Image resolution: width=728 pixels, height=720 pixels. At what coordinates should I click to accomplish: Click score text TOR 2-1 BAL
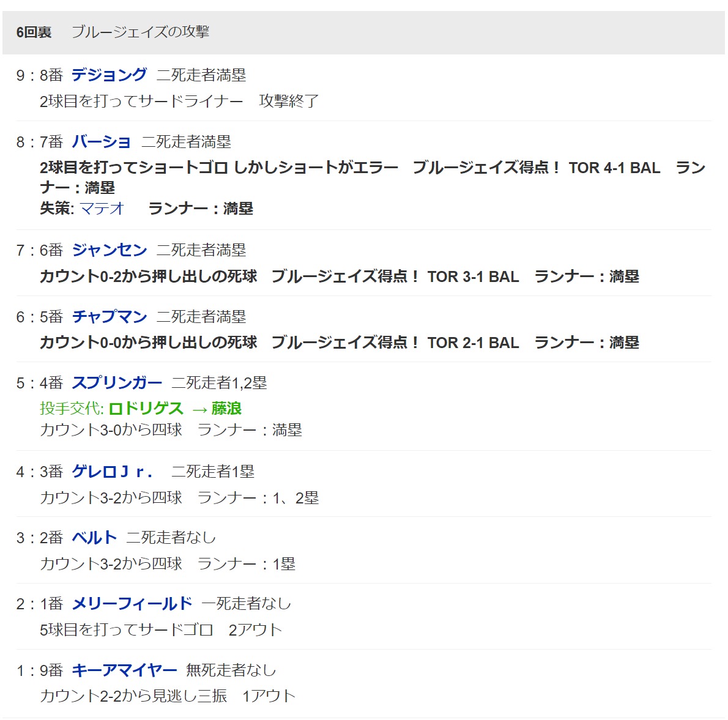[473, 343]
